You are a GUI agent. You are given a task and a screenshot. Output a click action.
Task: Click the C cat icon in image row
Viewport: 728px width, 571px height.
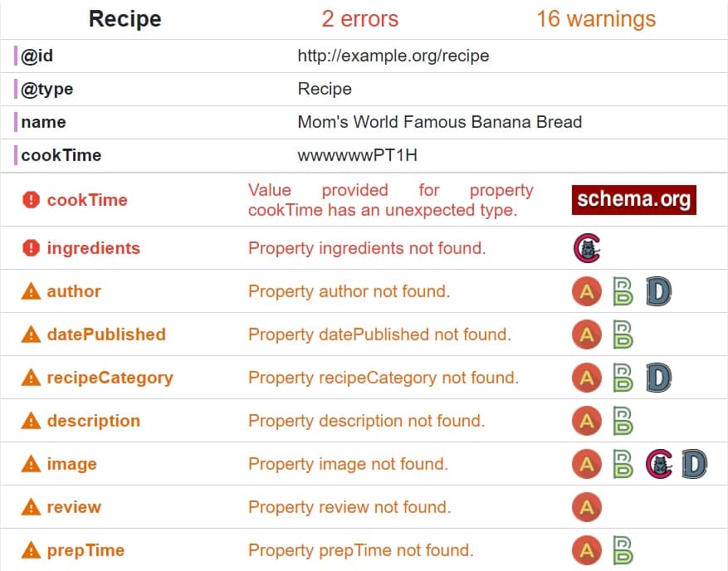[659, 464]
